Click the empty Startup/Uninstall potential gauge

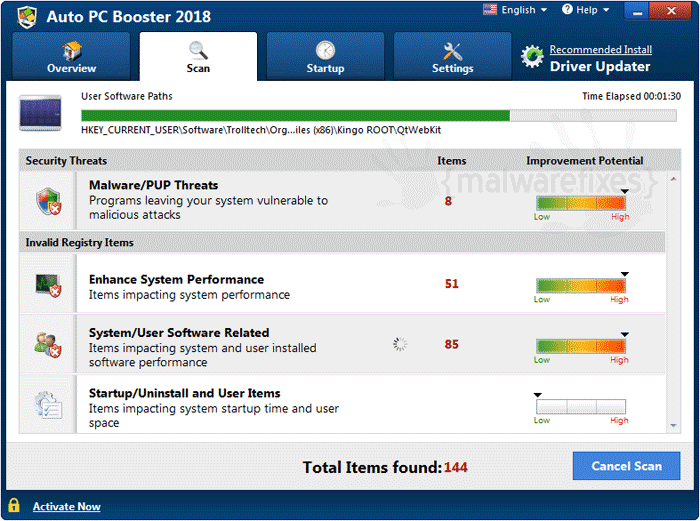tap(581, 407)
